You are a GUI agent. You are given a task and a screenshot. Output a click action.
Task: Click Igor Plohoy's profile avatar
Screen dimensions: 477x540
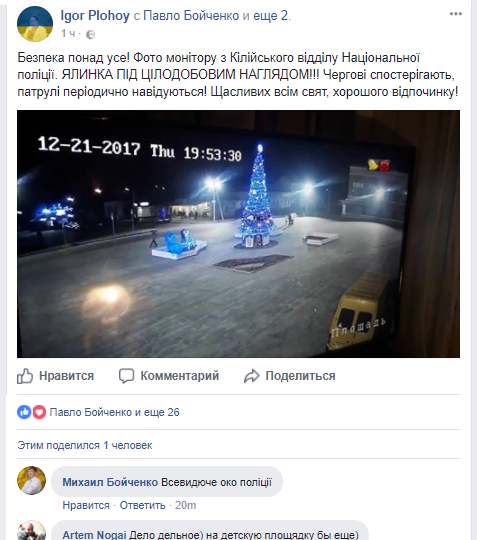35,24
